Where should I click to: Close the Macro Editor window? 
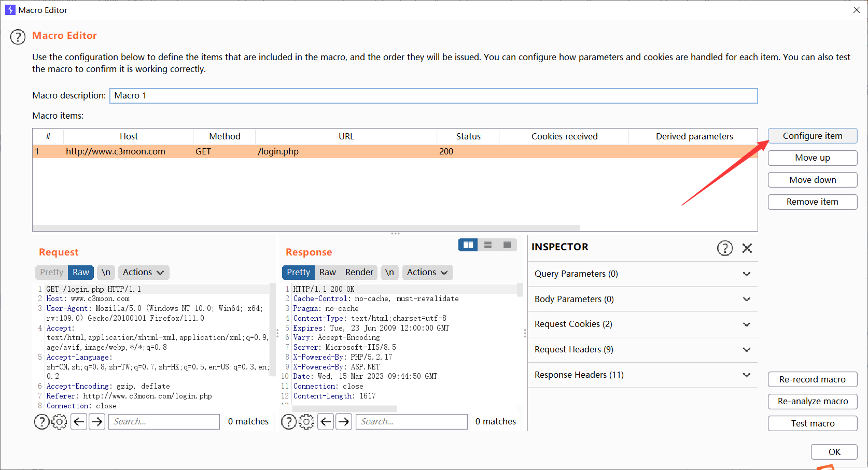click(857, 10)
